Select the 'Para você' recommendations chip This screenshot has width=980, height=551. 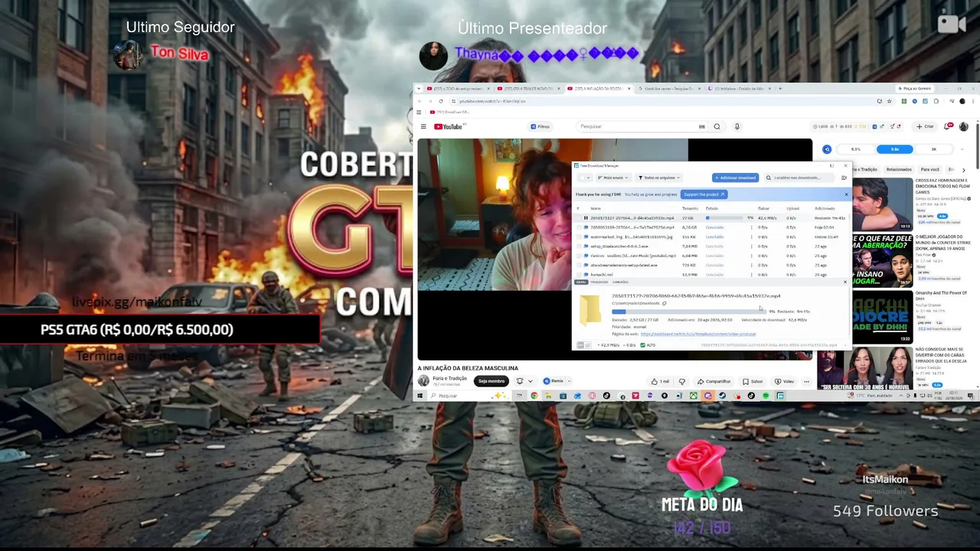click(929, 169)
